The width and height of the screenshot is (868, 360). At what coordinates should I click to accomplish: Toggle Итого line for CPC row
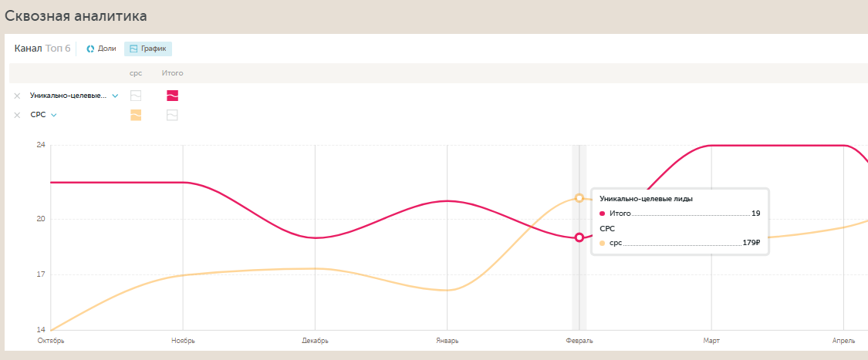click(x=172, y=115)
